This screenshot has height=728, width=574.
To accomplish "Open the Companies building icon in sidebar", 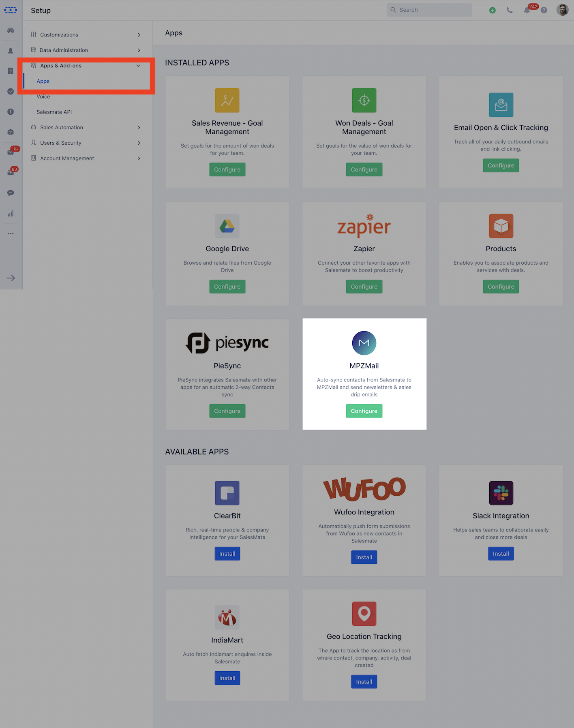I will 11,71.
